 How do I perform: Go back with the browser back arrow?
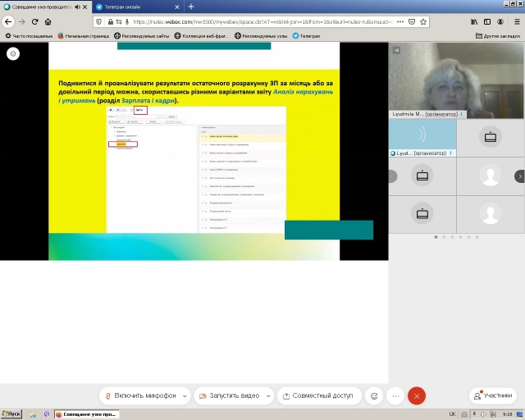coord(8,22)
